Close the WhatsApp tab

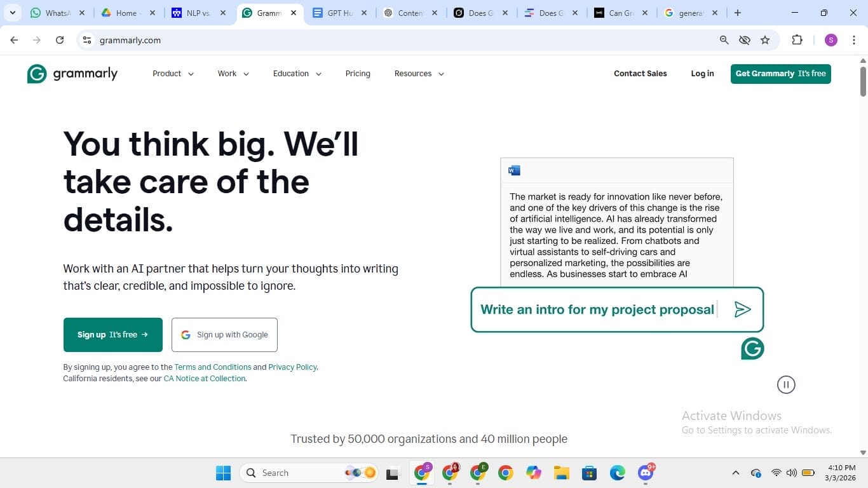coord(82,13)
